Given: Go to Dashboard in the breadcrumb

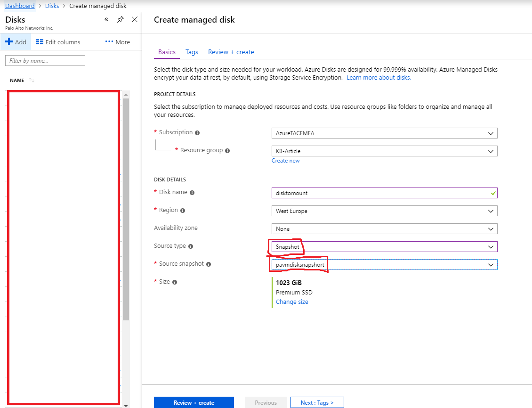Looking at the screenshot, I should tap(20, 6).
